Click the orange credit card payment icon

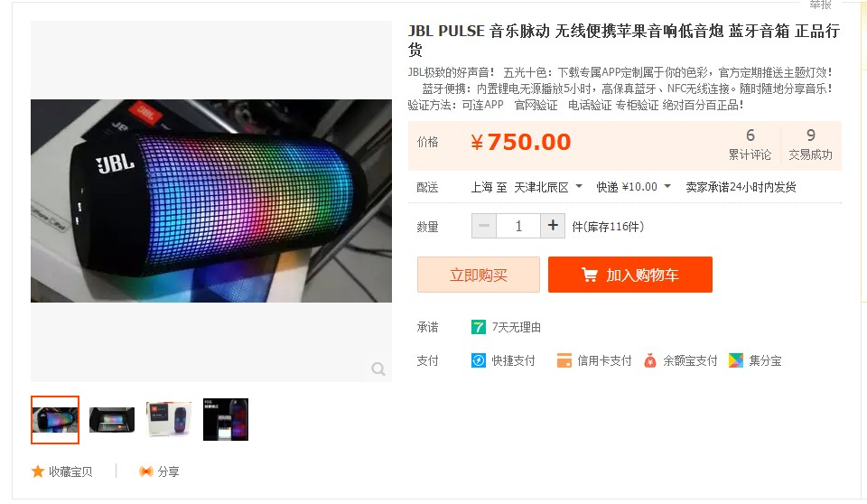click(564, 360)
